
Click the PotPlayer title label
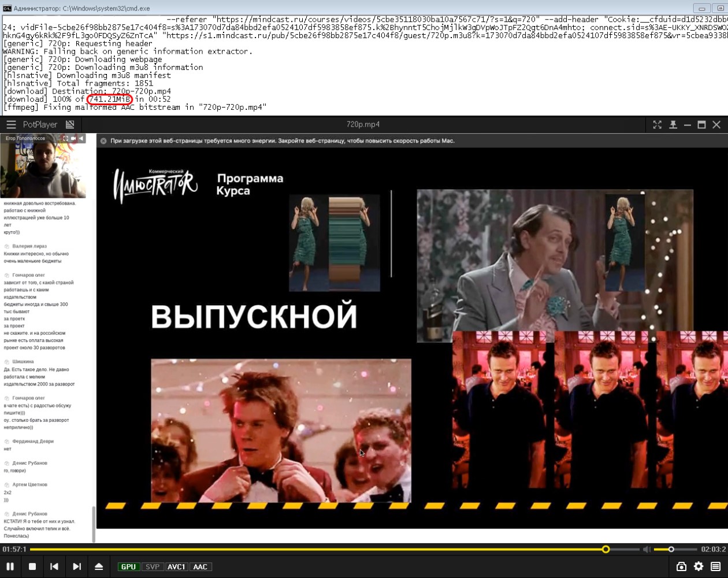pos(40,124)
